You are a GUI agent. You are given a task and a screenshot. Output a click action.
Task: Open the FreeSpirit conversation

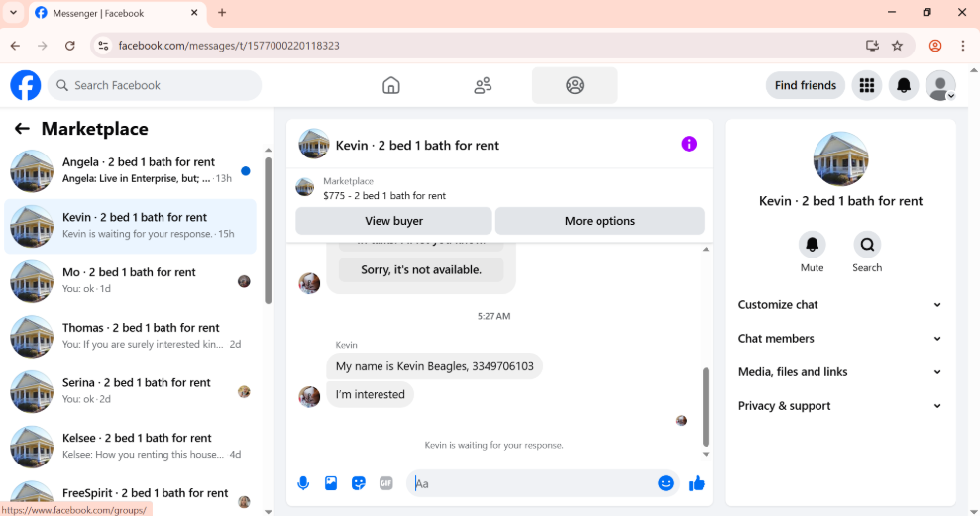(x=130, y=496)
